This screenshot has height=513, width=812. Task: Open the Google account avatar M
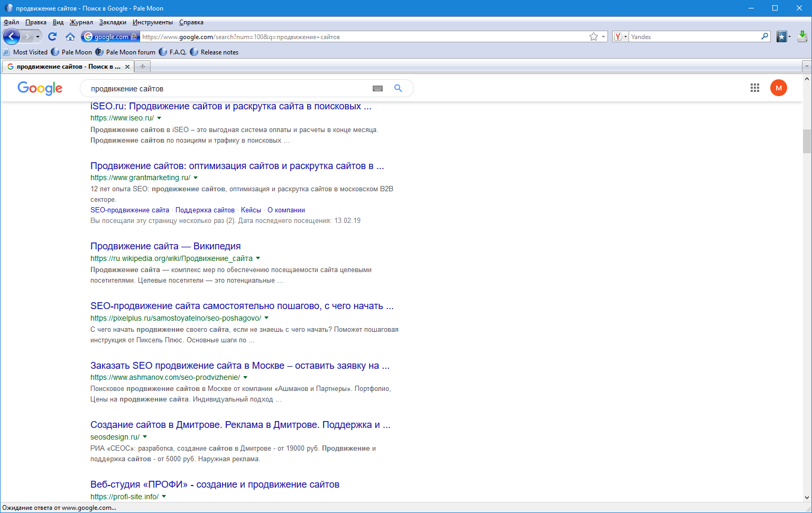pos(779,88)
